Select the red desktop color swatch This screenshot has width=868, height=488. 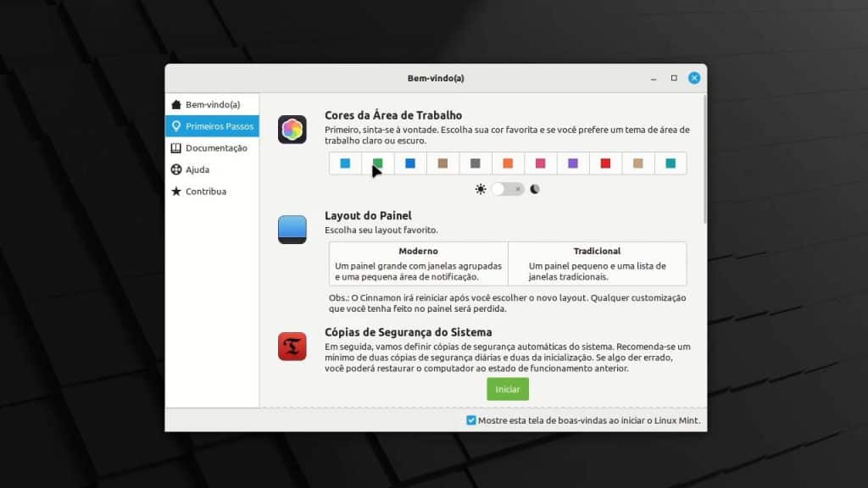point(605,163)
